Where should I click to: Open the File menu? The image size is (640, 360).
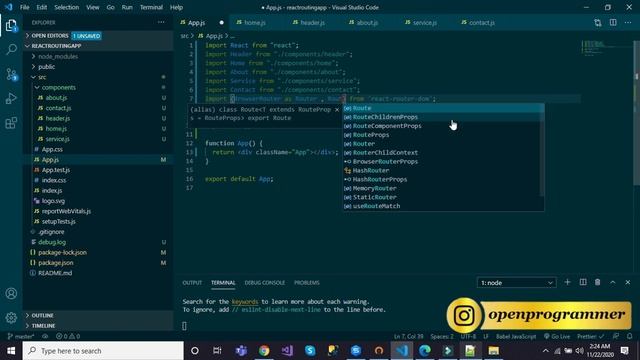(24, 7)
